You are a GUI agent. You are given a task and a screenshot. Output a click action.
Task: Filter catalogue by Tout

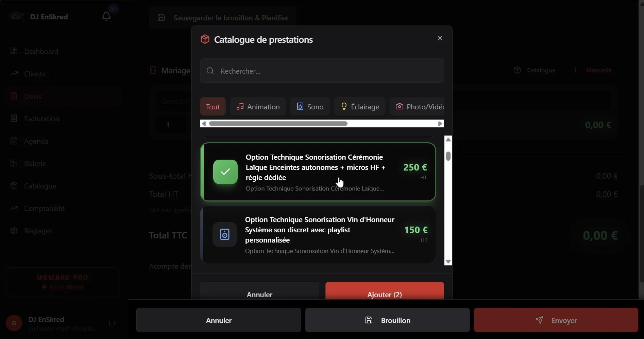213,107
